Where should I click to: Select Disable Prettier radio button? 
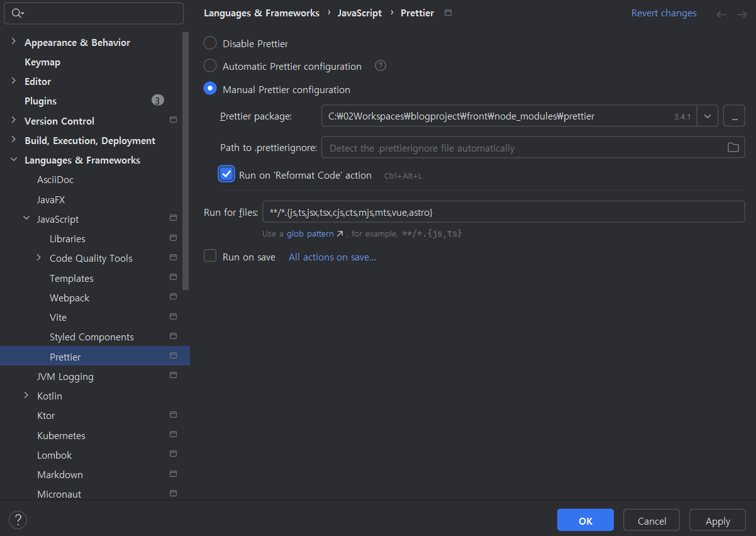point(210,43)
